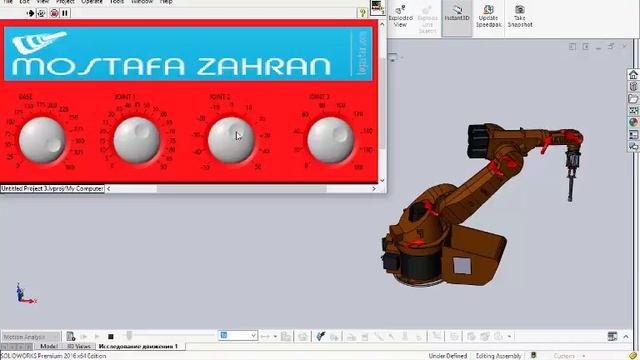Click the motion study properties icon at toolbar right
The width and height of the screenshot is (640, 360).
coord(612,336)
